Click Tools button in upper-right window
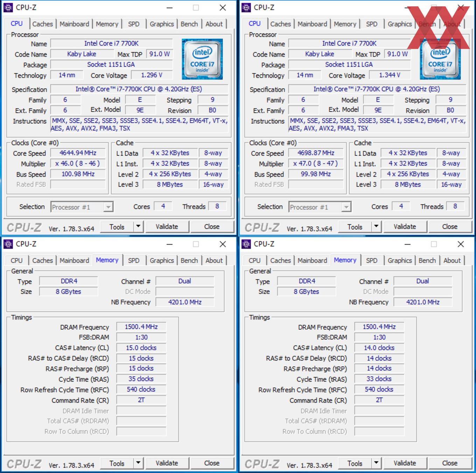Screen dimensions: 476x473 point(355,227)
